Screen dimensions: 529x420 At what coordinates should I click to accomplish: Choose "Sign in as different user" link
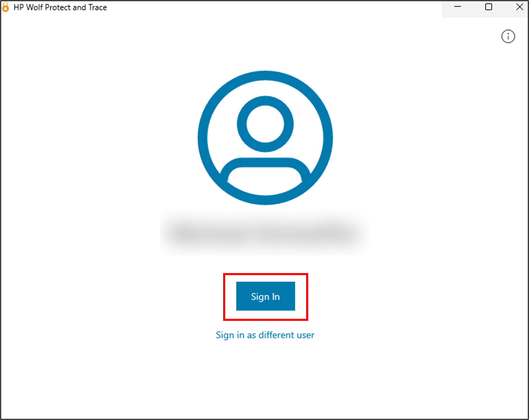point(265,335)
